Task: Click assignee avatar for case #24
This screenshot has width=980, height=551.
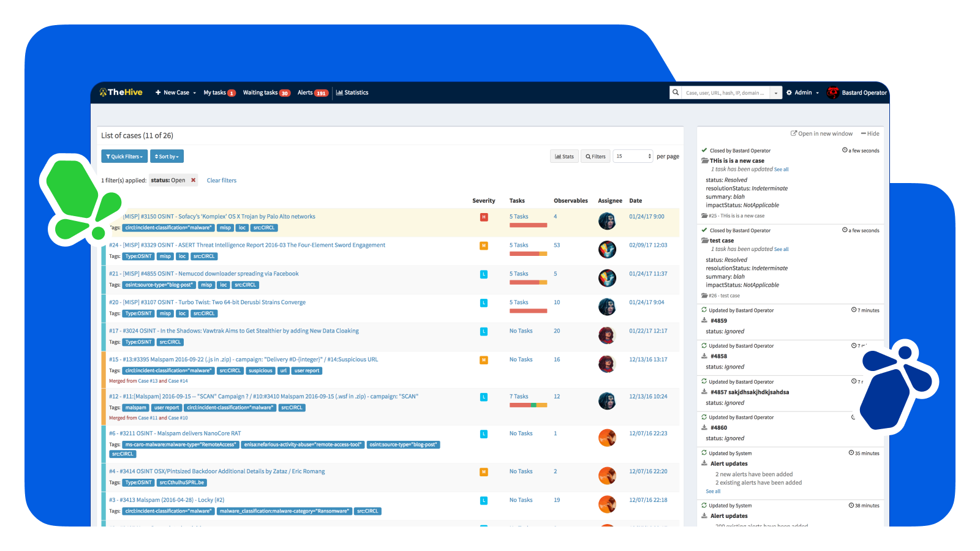Action: (607, 249)
